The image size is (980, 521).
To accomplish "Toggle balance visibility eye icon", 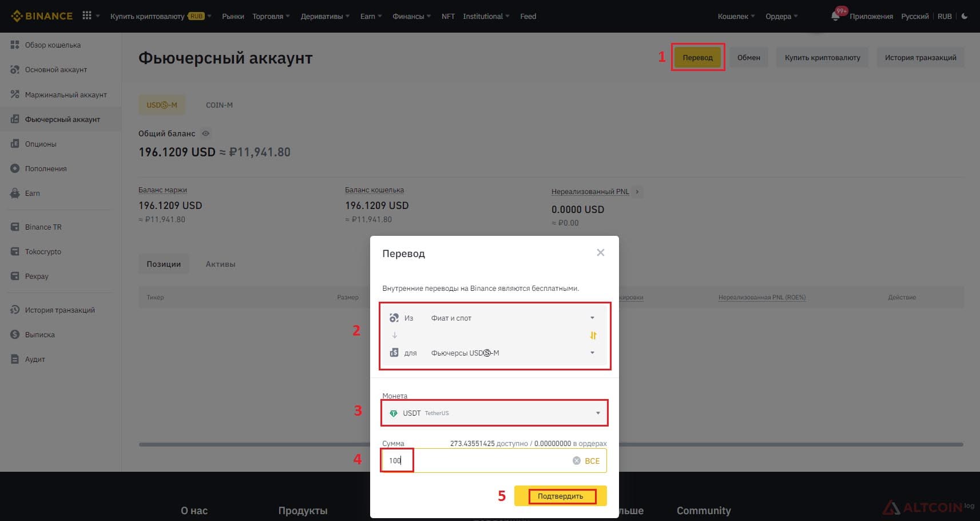I will pyautogui.click(x=205, y=133).
